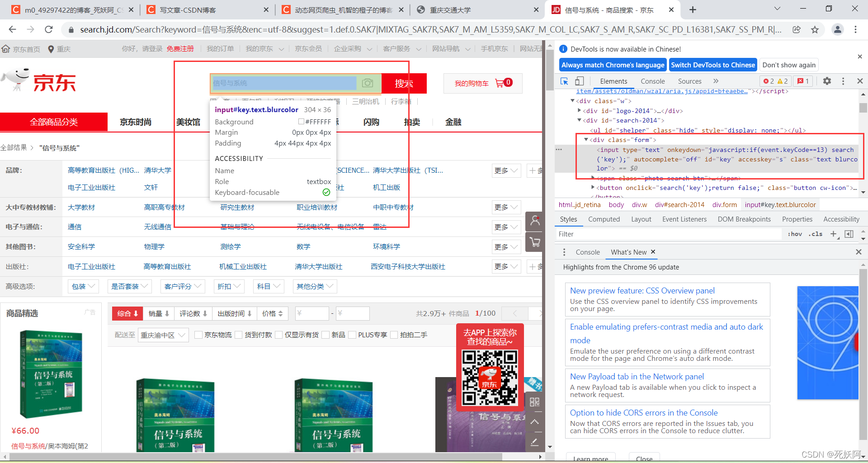Viewport: 868px width, 463px height.
Task: Check the 新品 checkbox
Action: tap(325, 335)
